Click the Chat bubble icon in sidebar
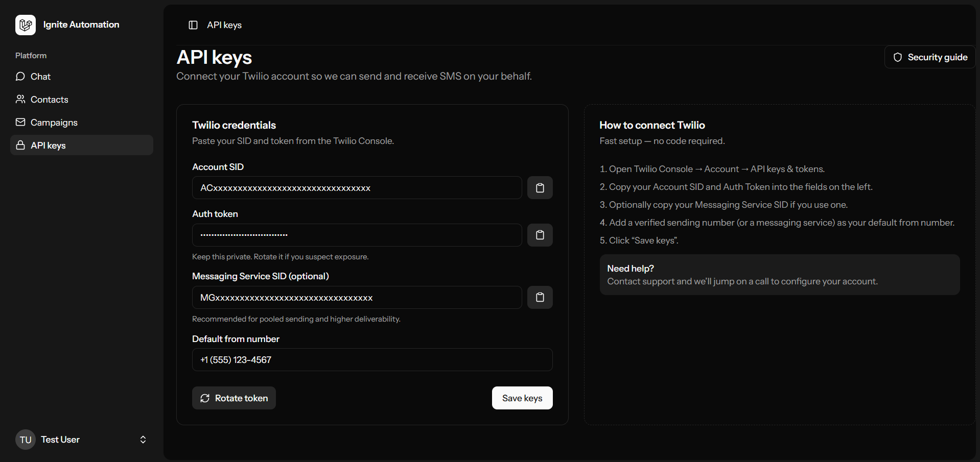Viewport: 980px width, 462px height. (x=20, y=77)
